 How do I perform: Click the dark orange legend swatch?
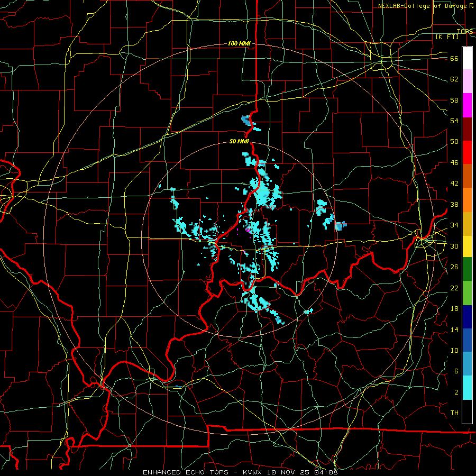pyautogui.click(x=467, y=176)
